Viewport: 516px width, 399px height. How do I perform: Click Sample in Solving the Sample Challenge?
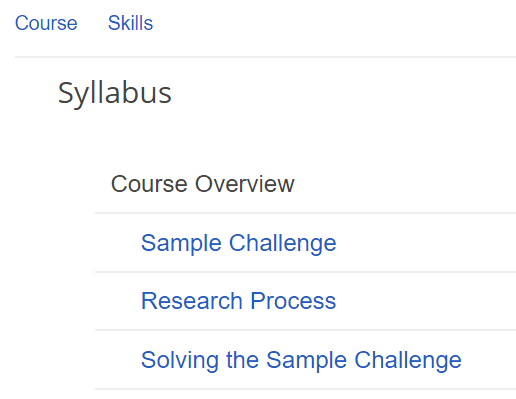pyautogui.click(x=306, y=360)
